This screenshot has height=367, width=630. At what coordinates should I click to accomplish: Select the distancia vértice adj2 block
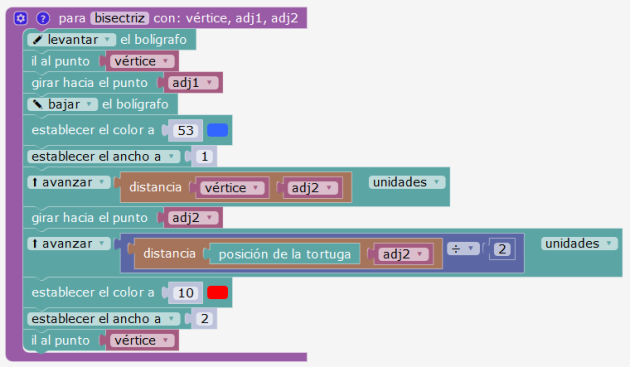236,187
